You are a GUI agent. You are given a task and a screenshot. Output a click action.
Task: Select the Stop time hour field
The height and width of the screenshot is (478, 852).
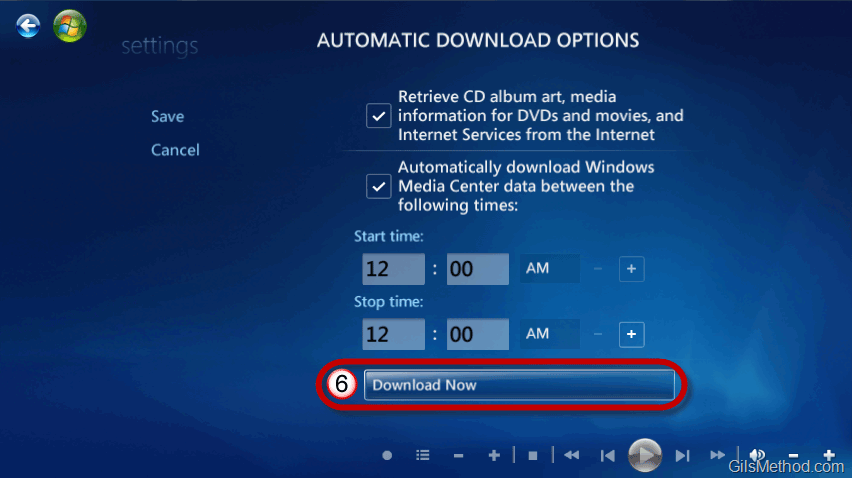393,334
